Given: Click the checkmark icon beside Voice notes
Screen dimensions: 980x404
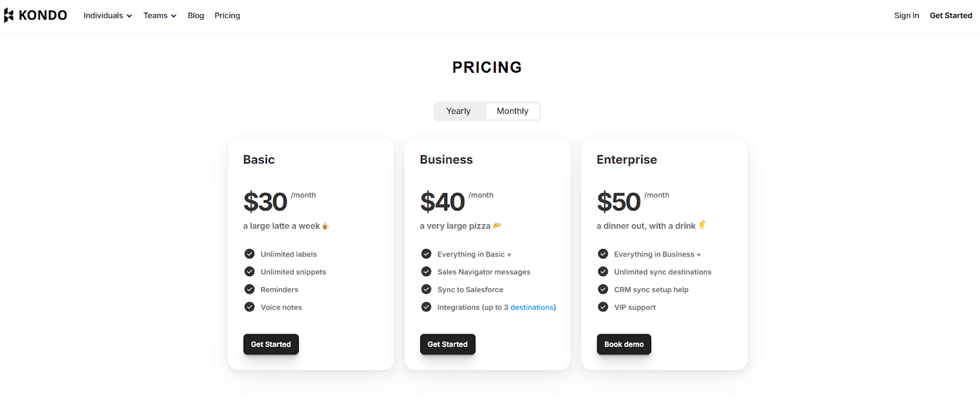Looking at the screenshot, I should tap(249, 307).
